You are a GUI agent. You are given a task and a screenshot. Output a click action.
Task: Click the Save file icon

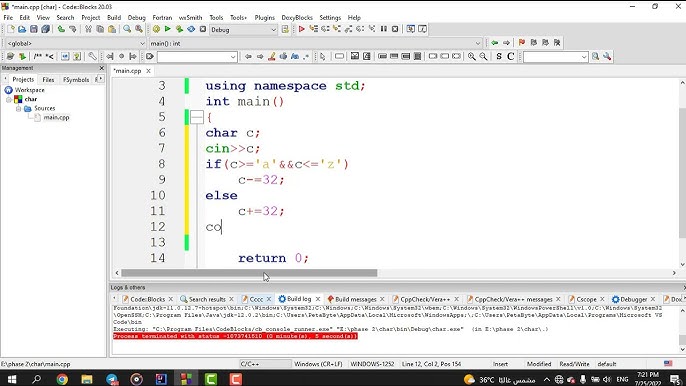(x=34, y=29)
